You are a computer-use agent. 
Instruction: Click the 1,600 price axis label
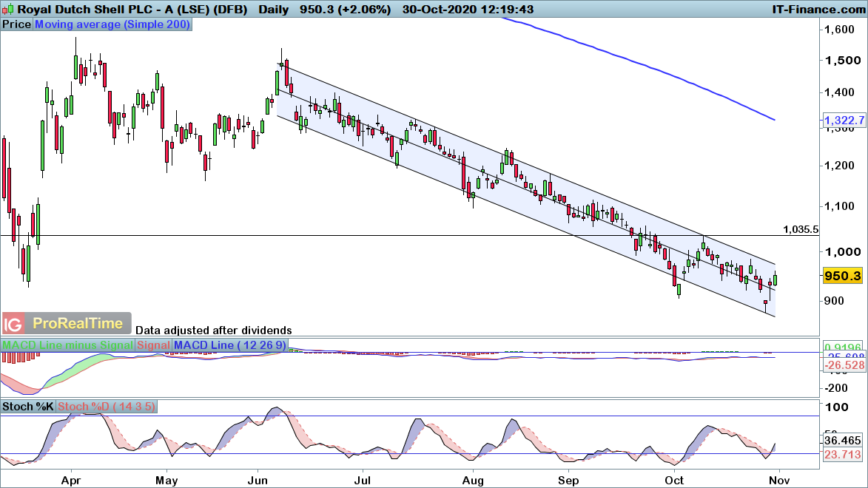[x=840, y=30]
